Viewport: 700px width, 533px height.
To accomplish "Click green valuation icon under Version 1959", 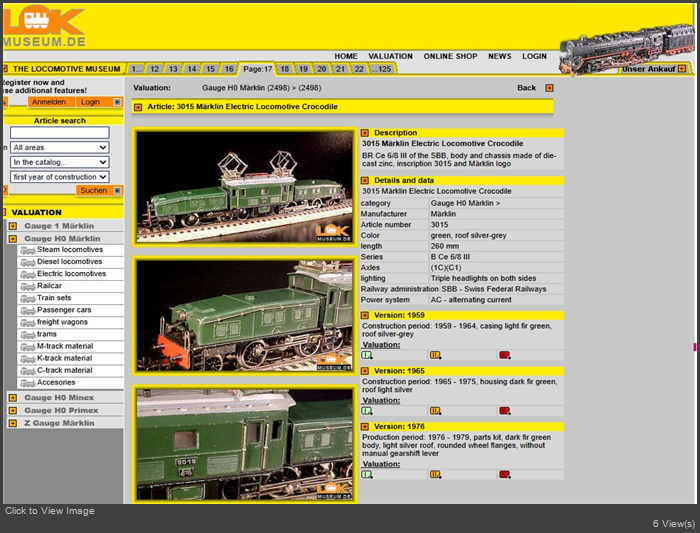I will point(367,355).
